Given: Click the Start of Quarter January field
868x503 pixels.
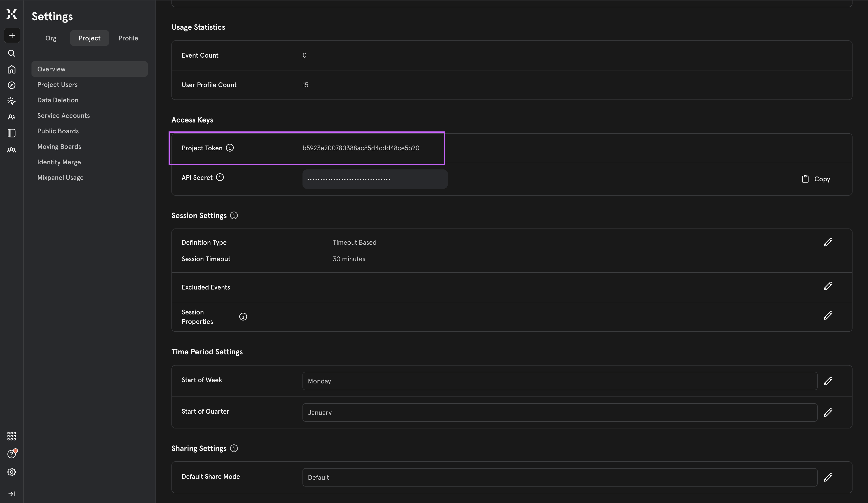Looking at the screenshot, I should (559, 412).
